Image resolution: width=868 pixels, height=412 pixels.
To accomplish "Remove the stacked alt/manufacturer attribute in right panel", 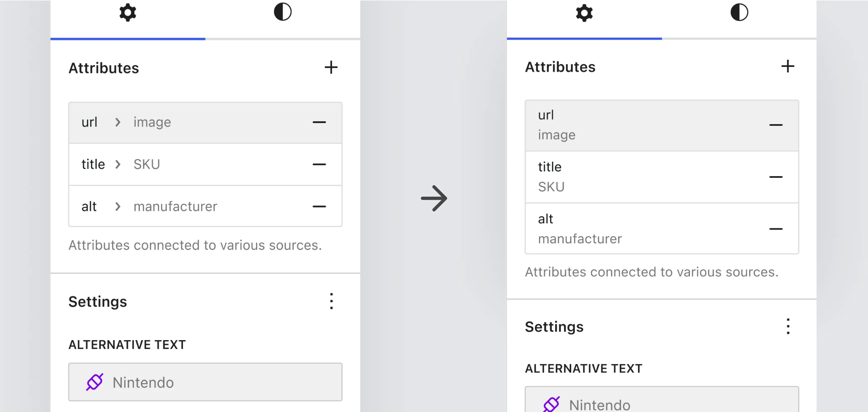I will [775, 229].
